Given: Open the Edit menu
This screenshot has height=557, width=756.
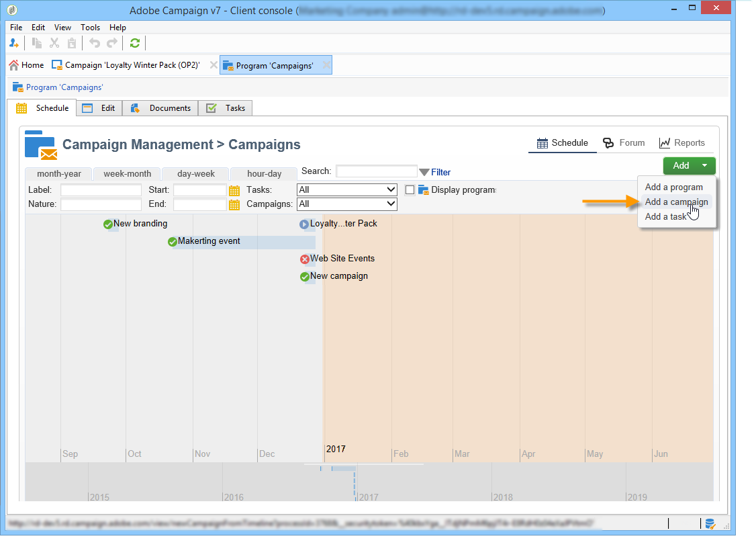Looking at the screenshot, I should [x=38, y=28].
